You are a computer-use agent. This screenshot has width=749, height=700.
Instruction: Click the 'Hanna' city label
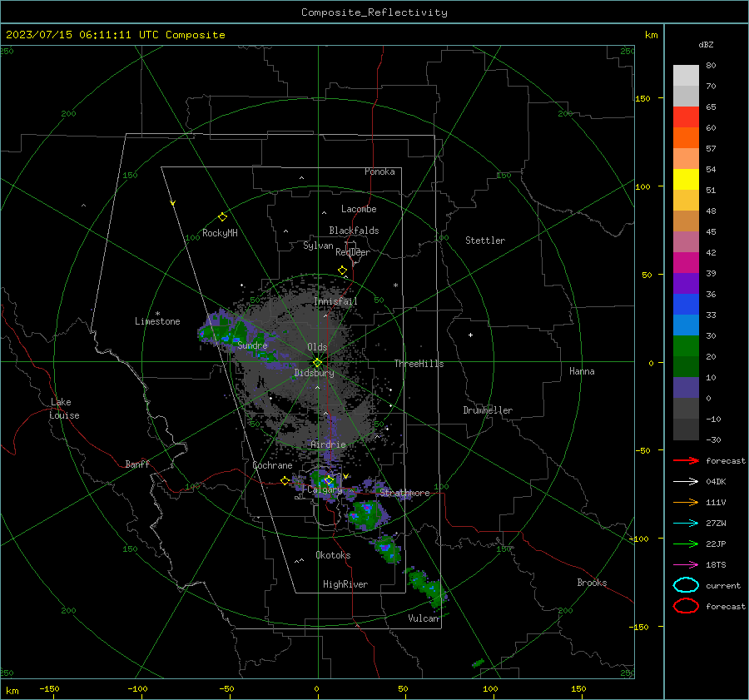[x=582, y=371]
